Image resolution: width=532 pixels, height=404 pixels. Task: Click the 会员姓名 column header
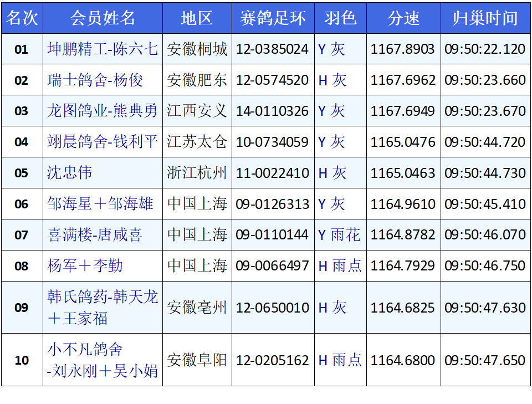pyautogui.click(x=103, y=18)
